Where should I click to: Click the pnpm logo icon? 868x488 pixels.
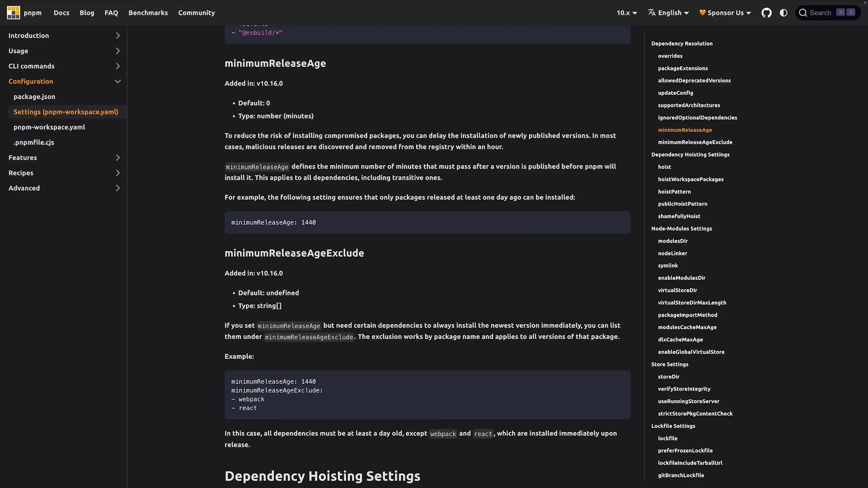pyautogui.click(x=14, y=13)
